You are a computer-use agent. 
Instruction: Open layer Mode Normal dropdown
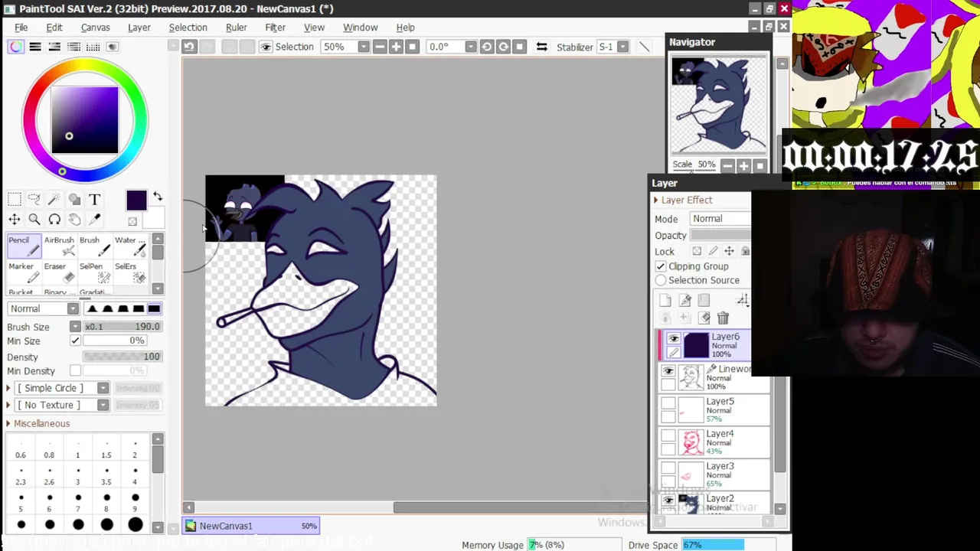(x=720, y=219)
